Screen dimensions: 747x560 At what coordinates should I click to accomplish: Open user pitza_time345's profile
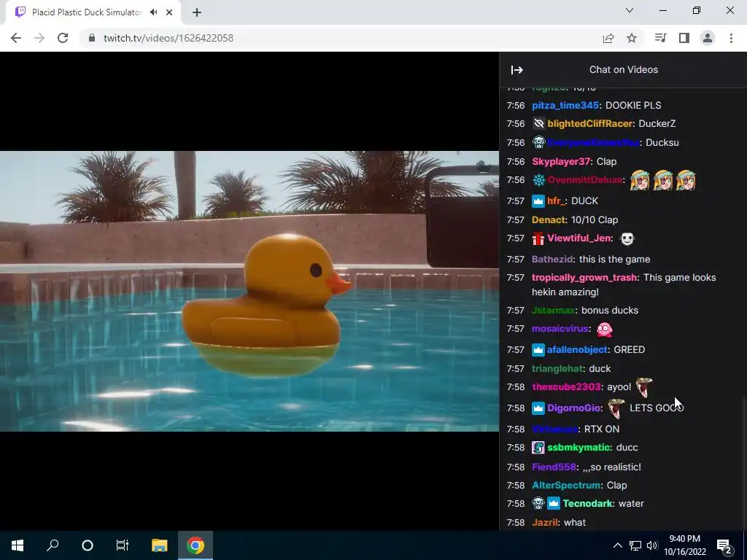coord(565,105)
